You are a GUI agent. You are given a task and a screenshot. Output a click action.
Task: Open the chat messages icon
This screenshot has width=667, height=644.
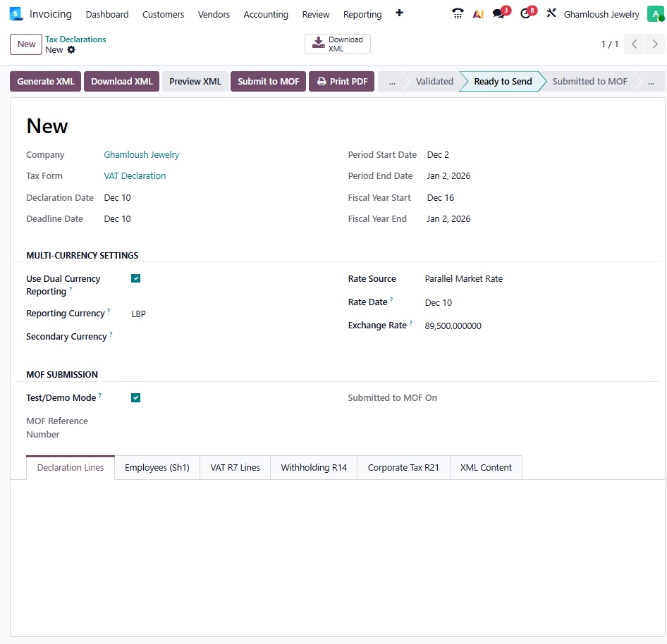[x=499, y=13]
